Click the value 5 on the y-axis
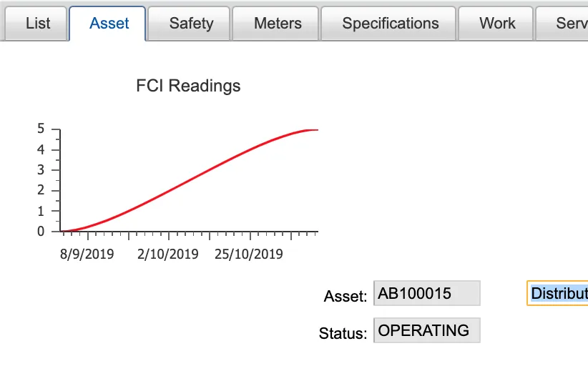 pyautogui.click(x=41, y=129)
